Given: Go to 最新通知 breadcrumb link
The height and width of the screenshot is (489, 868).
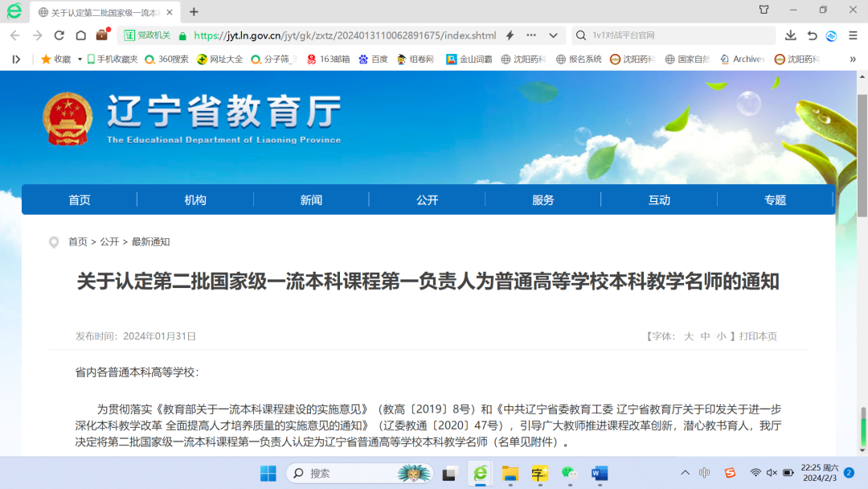Looking at the screenshot, I should click(150, 242).
